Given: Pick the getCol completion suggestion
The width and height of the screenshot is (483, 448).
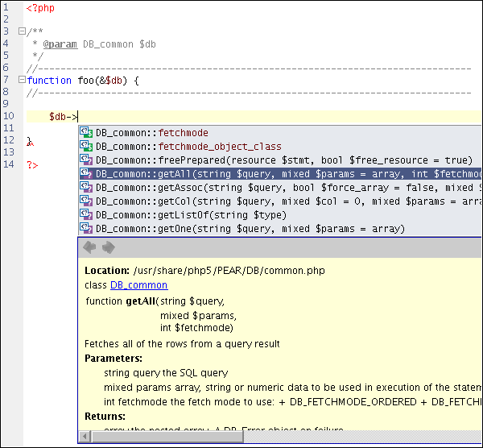Looking at the screenshot, I should [x=279, y=201].
